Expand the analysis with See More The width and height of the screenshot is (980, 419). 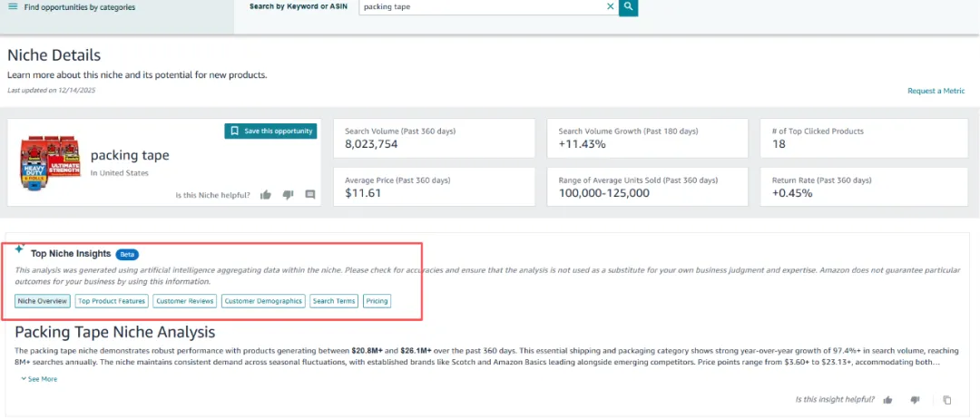(x=39, y=379)
